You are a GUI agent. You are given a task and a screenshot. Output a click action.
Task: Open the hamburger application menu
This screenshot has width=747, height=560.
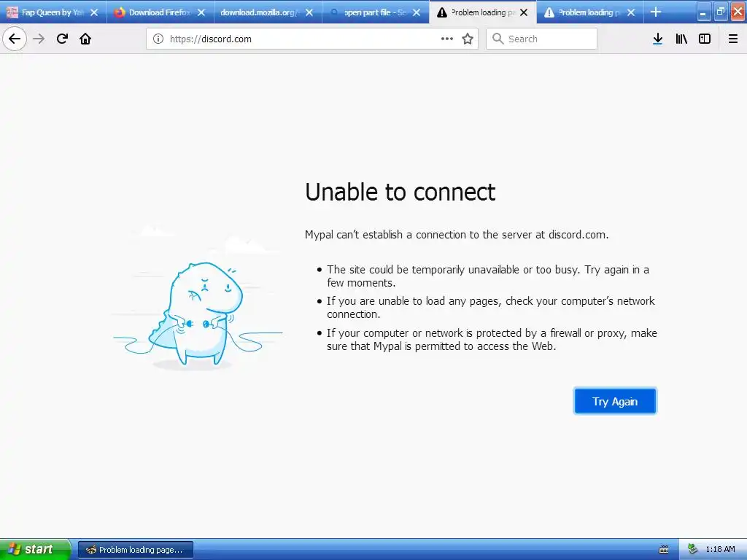[x=733, y=39]
